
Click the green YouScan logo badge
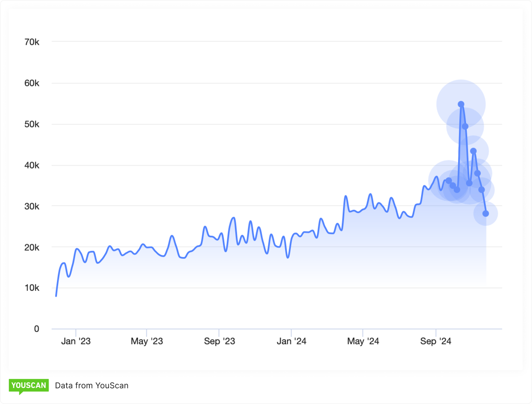28,385
